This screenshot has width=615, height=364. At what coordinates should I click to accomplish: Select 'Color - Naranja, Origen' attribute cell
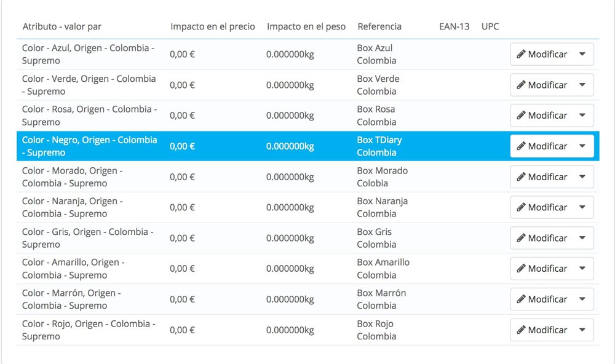(x=73, y=207)
